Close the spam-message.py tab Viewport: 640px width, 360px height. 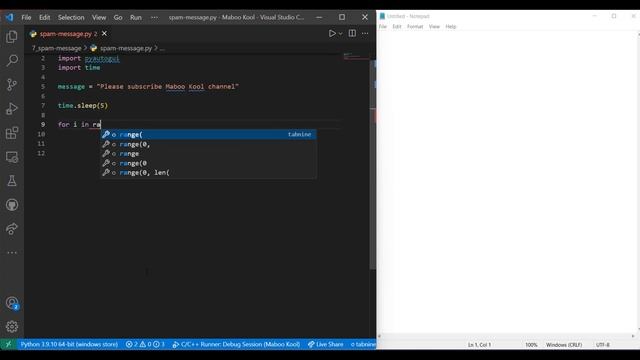pos(104,33)
